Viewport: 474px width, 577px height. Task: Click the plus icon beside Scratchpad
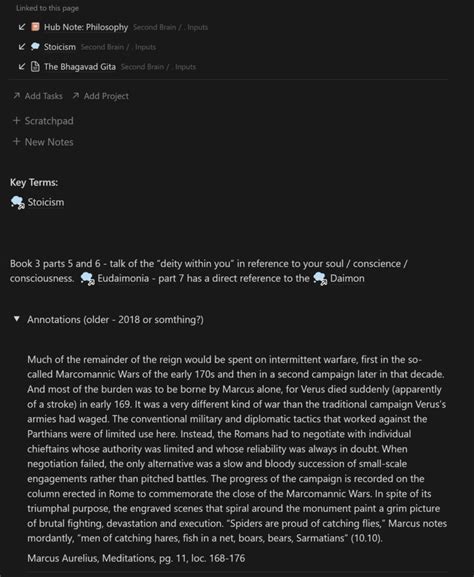(x=16, y=121)
